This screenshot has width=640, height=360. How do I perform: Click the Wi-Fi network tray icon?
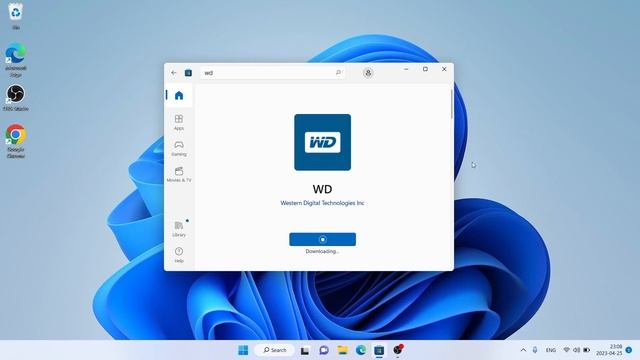click(x=567, y=350)
